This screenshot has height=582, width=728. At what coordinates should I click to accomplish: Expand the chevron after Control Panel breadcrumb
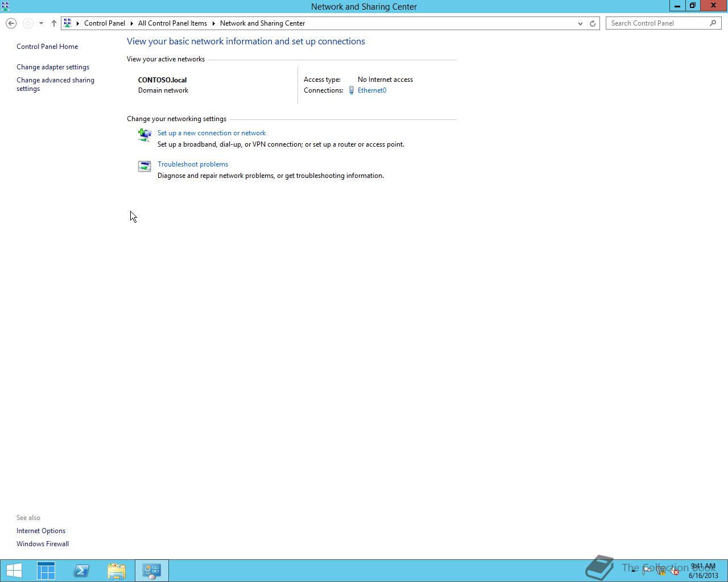coord(131,23)
